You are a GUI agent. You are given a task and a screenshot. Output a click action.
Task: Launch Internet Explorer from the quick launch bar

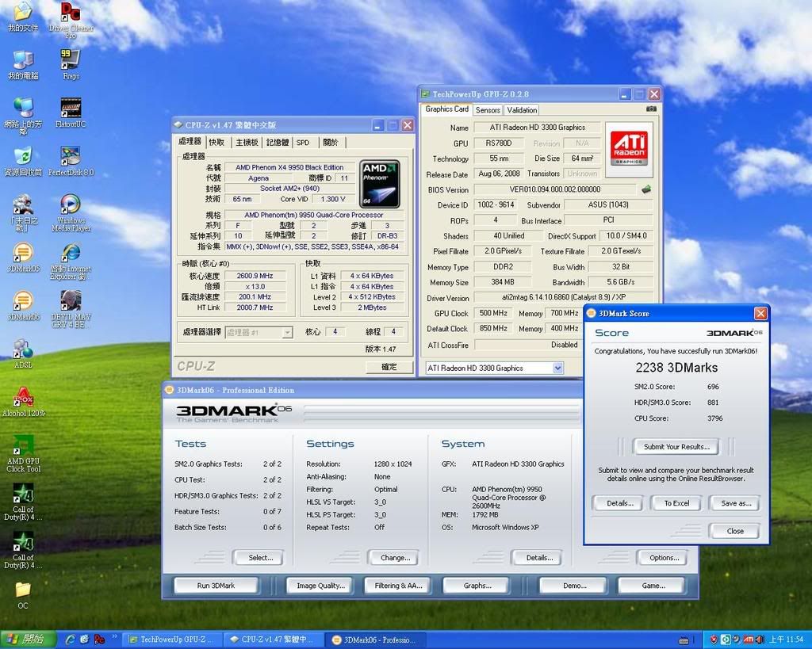point(70,639)
